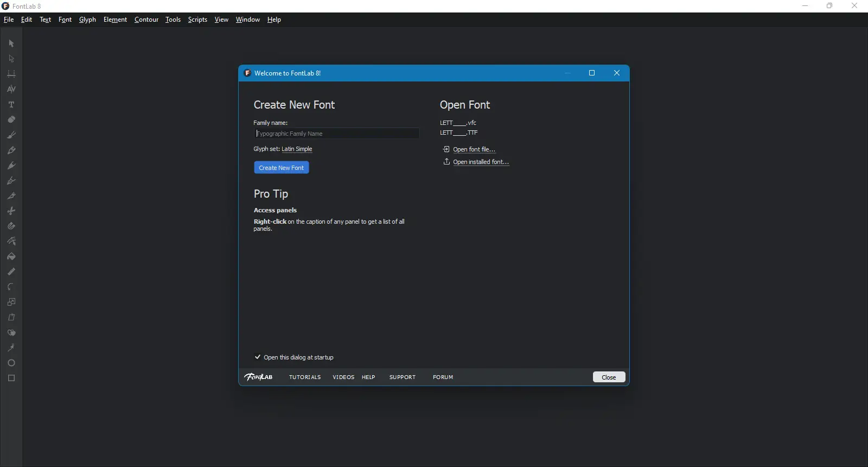Viewport: 868px width, 467px height.
Task: Open the HELP link in dialog footer
Action: coord(368,377)
